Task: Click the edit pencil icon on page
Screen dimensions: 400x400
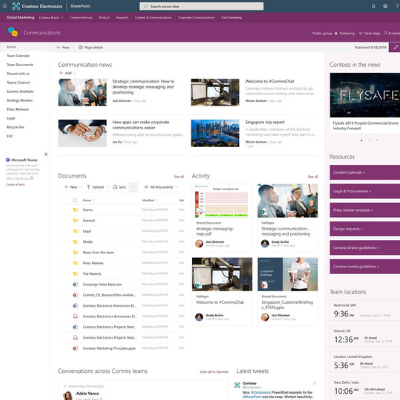Action: coord(396,47)
